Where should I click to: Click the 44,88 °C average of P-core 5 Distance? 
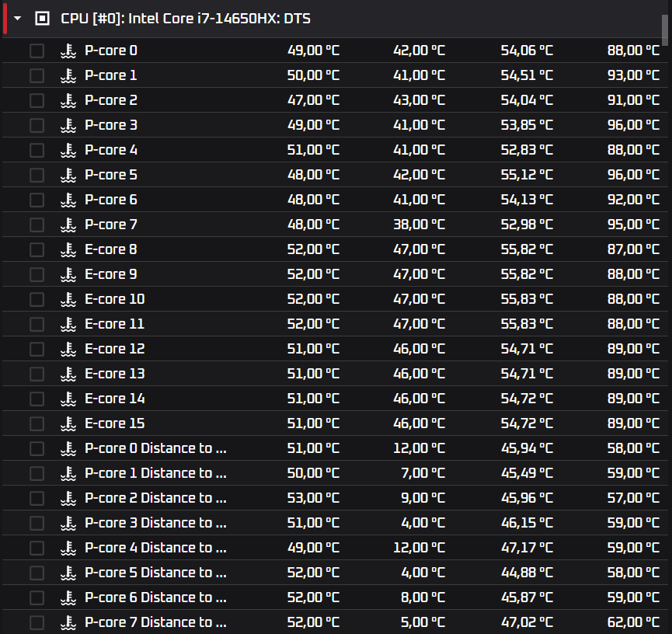527,573
